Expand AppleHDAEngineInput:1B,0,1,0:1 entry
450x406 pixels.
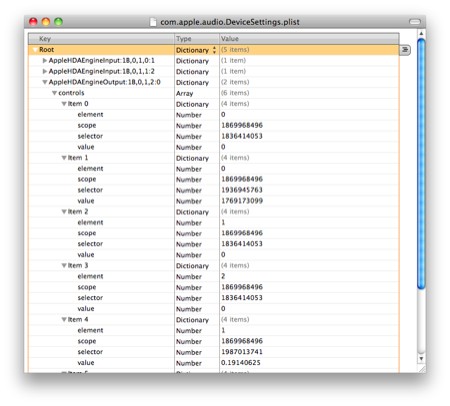click(45, 61)
